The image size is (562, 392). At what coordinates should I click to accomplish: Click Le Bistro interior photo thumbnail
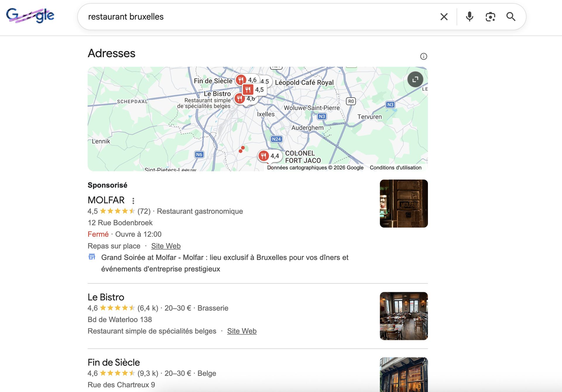coord(404,316)
